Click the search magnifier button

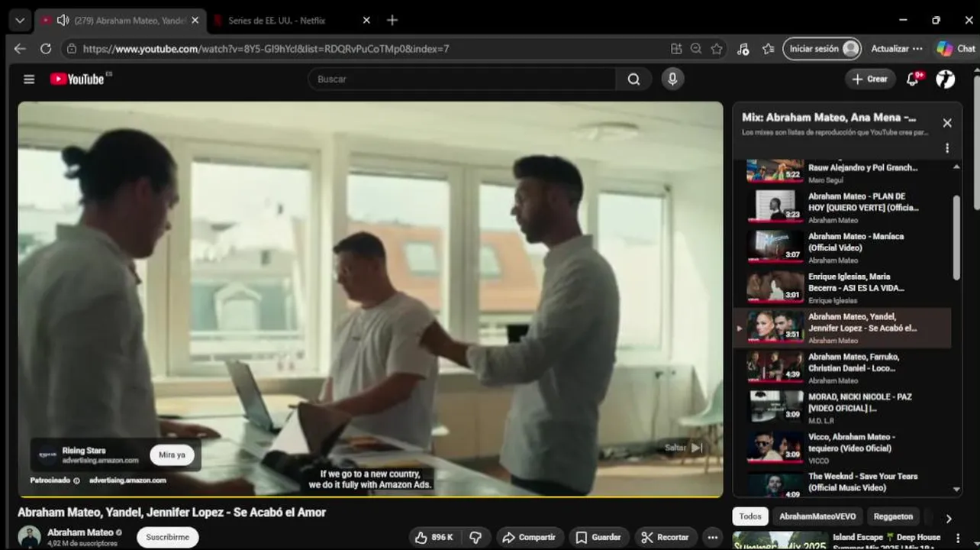[633, 79]
